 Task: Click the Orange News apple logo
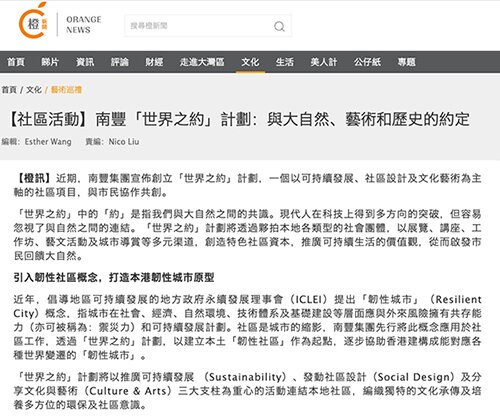coord(33,21)
